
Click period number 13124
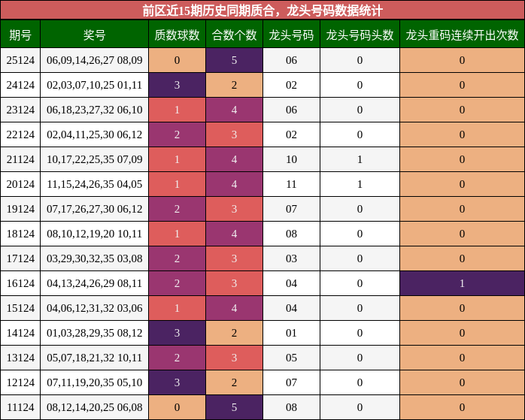[x=20, y=358]
